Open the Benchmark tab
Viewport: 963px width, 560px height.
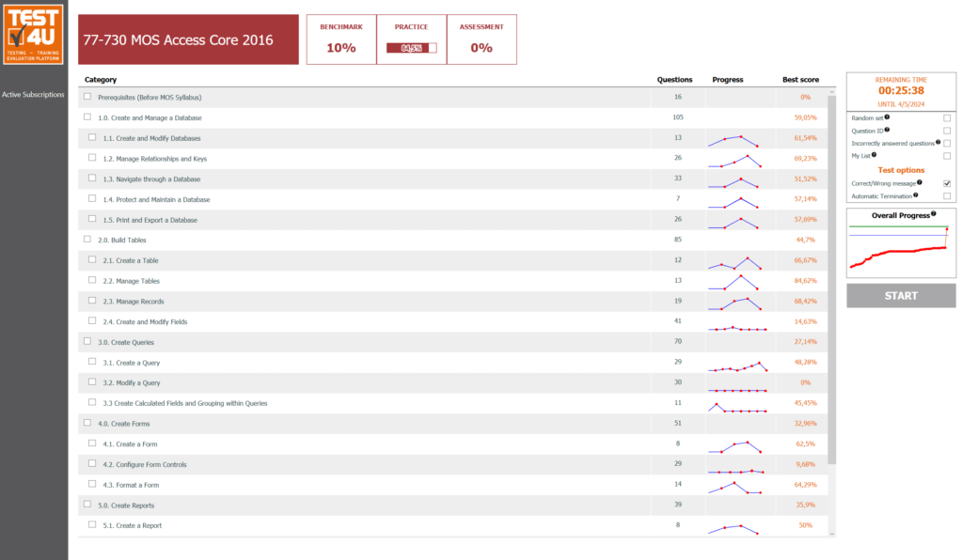(341, 39)
